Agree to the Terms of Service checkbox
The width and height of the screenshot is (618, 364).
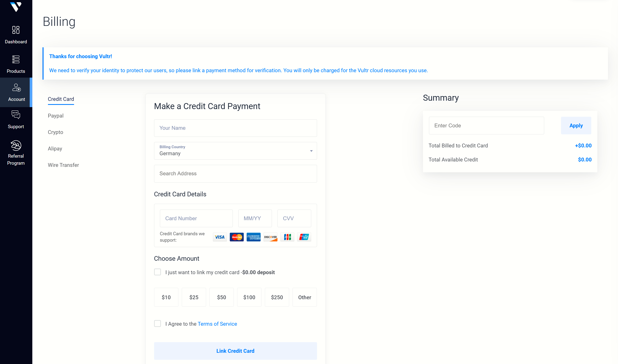[x=158, y=323]
